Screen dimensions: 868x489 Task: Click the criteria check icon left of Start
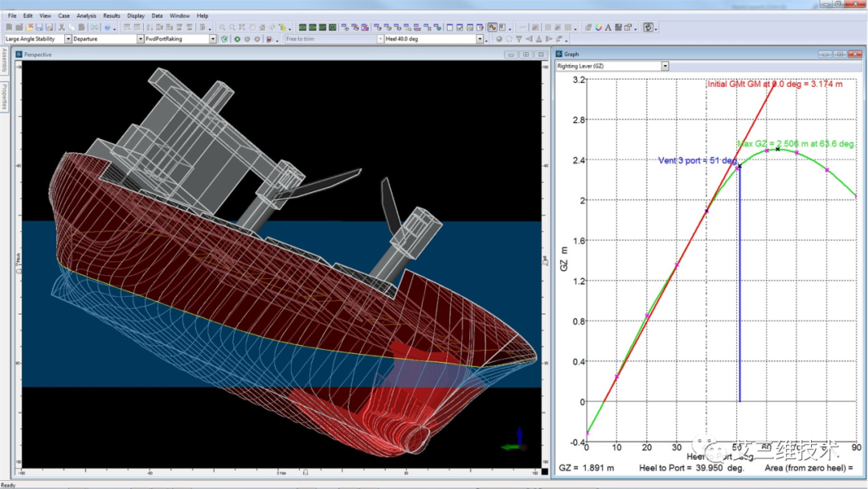(x=224, y=39)
